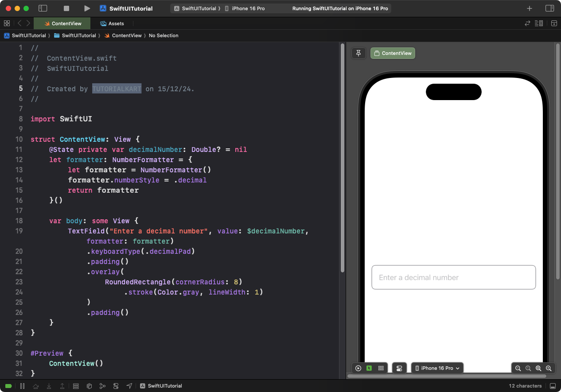Image resolution: width=561 pixels, height=392 pixels.
Task: Switch to the Assets tab
Action: (112, 23)
